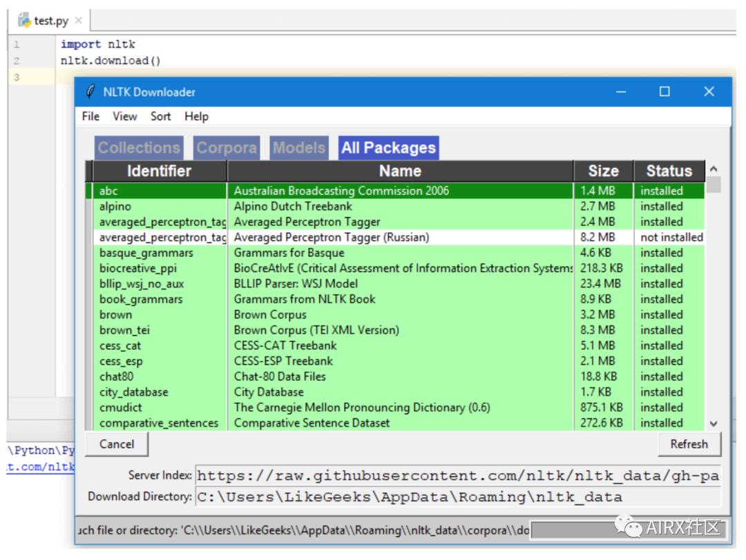Sort packages by the Size column header

coord(603,171)
